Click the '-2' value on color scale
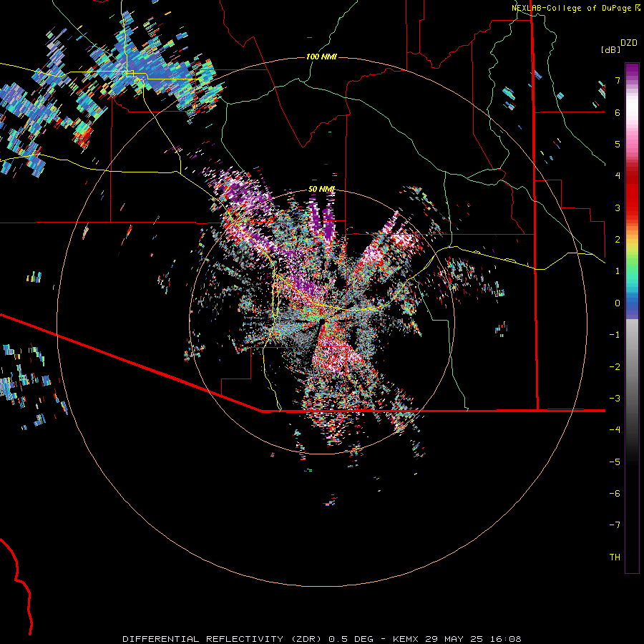 pos(615,367)
